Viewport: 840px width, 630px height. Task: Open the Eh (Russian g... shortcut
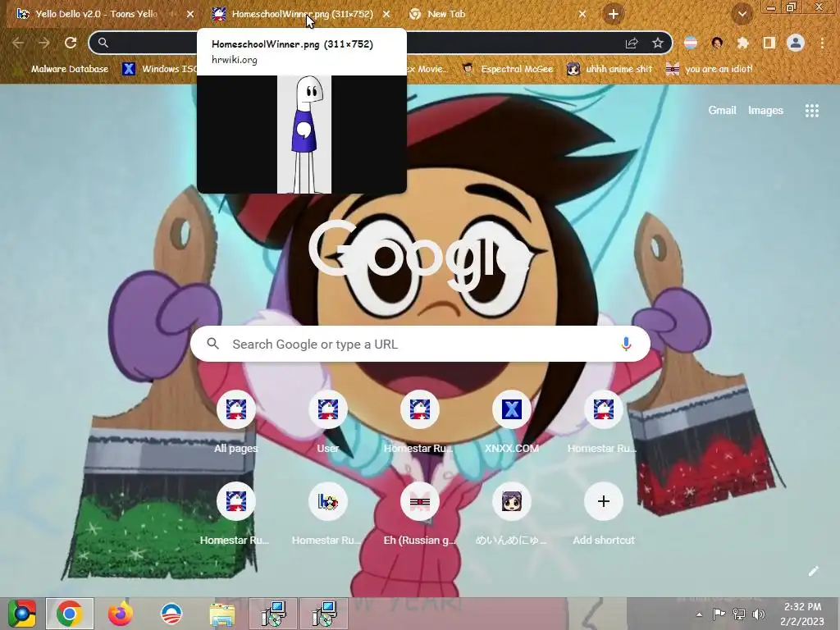(420, 515)
